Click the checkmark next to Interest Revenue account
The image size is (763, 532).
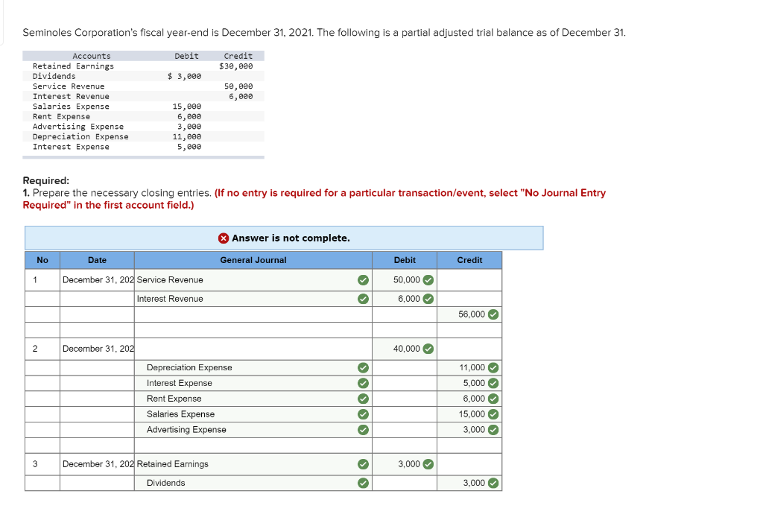363,299
